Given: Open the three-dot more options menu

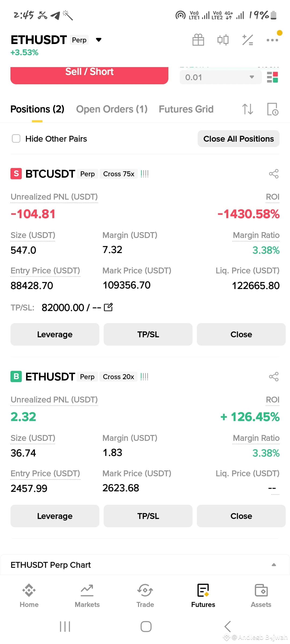Looking at the screenshot, I should [x=272, y=40].
